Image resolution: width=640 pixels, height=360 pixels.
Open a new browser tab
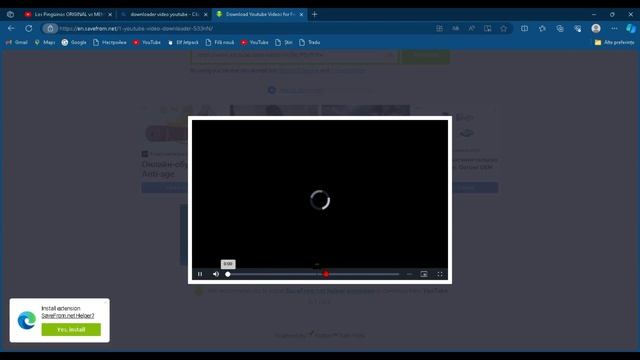(314, 14)
